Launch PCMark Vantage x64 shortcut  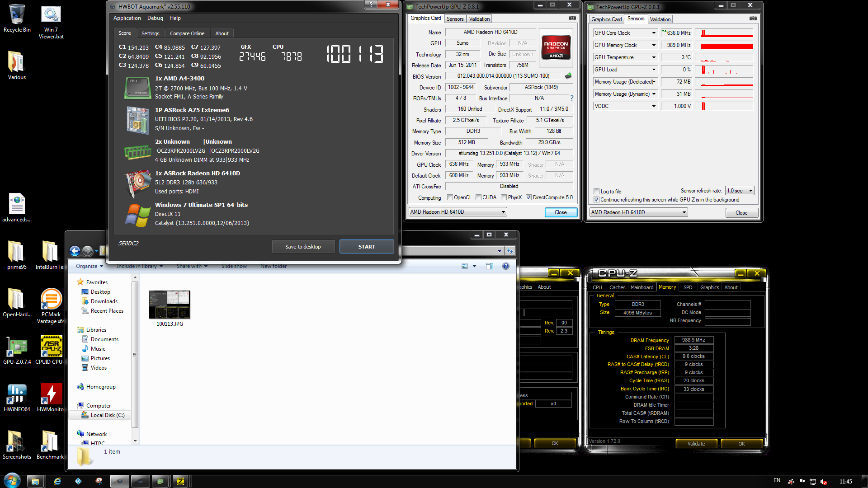pyautogui.click(x=51, y=306)
